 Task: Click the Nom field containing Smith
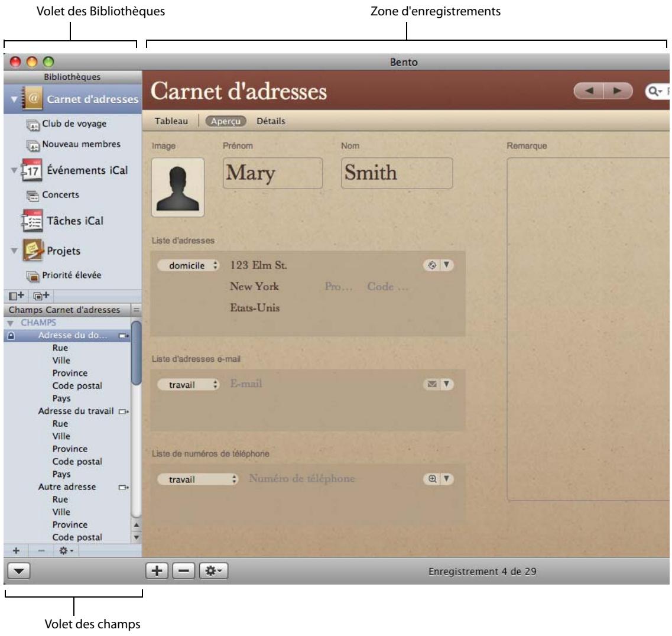click(x=397, y=173)
